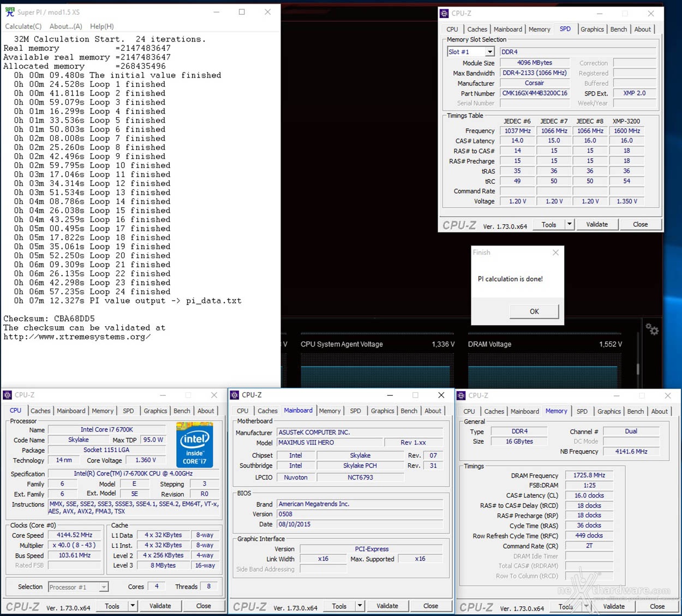
Task: Select the Caches tab in the SPD window
Action: point(477,29)
